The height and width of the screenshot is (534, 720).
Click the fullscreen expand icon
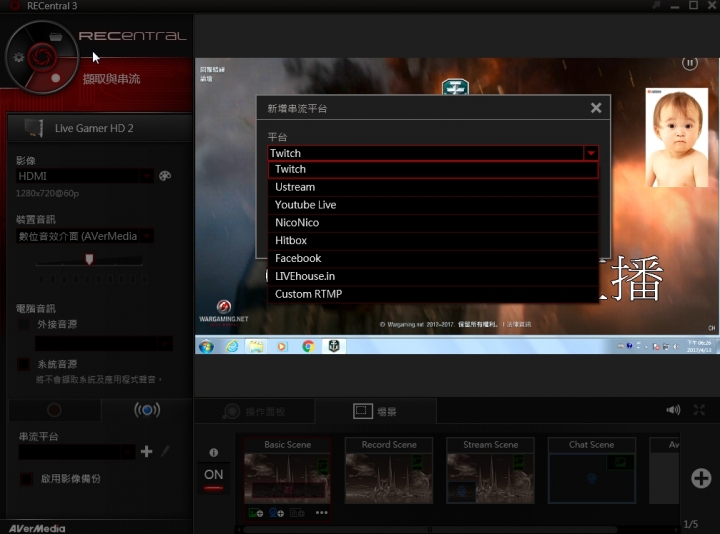point(699,410)
